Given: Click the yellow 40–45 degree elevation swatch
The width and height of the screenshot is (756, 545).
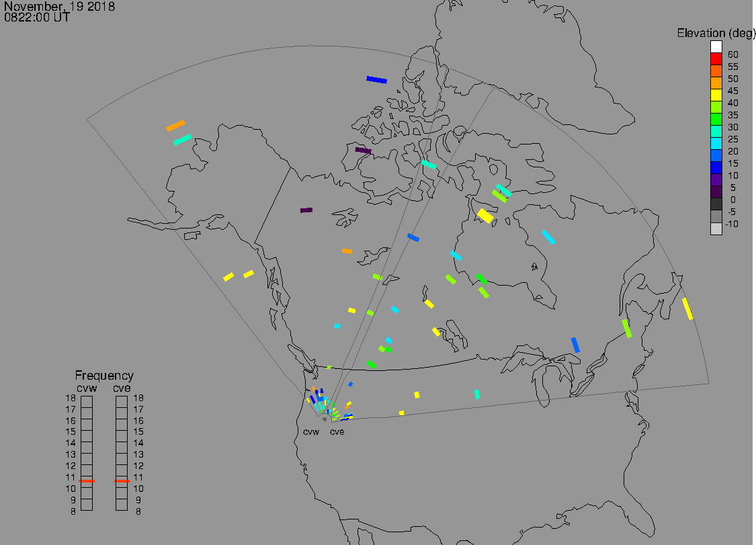Looking at the screenshot, I should tap(716, 95).
